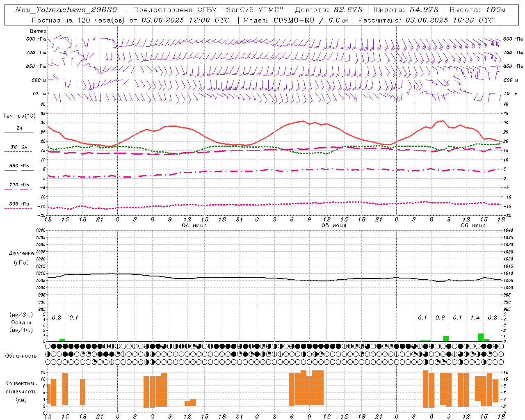525x420 pixels.
Task: Click the Ветер wind panel label
Action: pos(38,31)
